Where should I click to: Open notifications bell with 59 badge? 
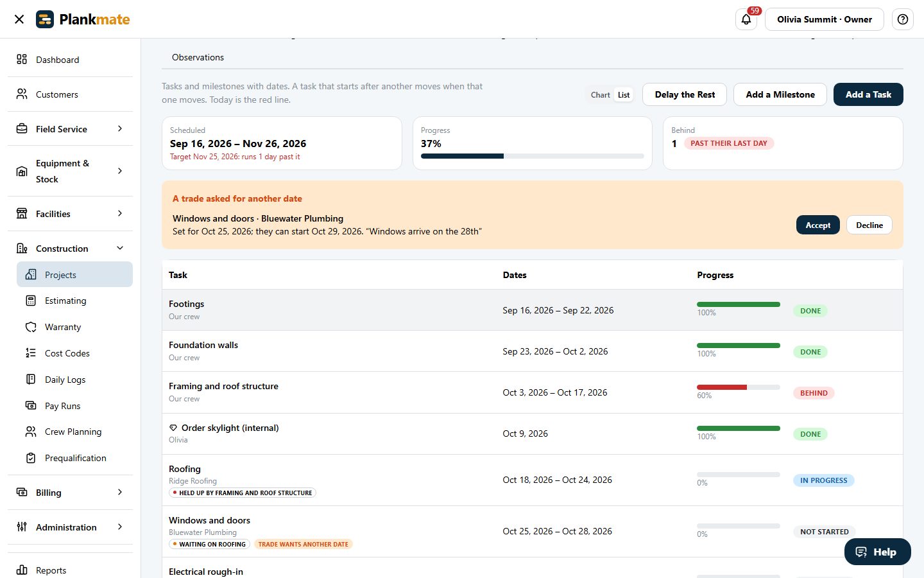pos(746,19)
